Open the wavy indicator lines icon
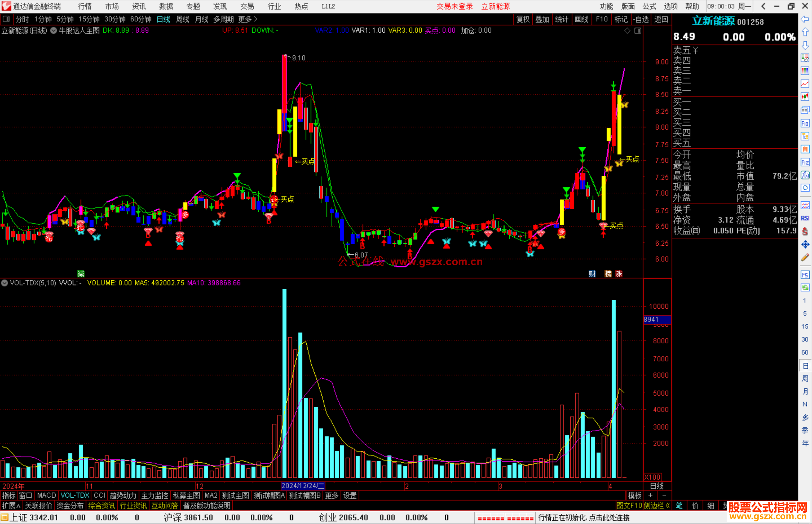 805,205
